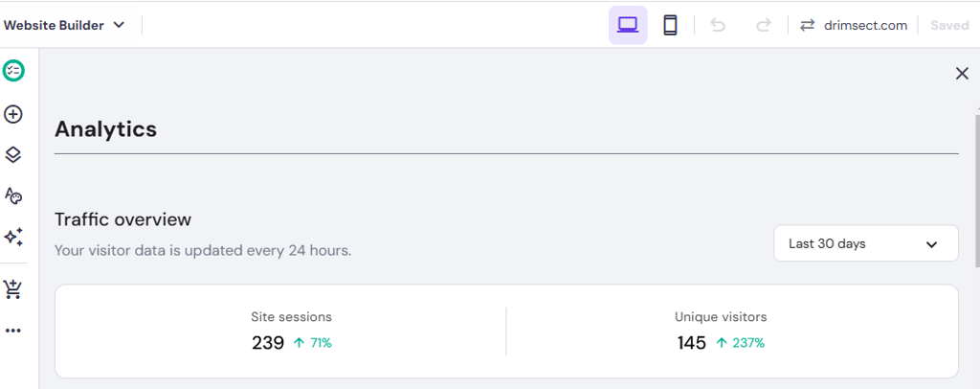Image resolution: width=980 pixels, height=389 pixels.
Task: Close the Analytics panel
Action: (x=962, y=74)
